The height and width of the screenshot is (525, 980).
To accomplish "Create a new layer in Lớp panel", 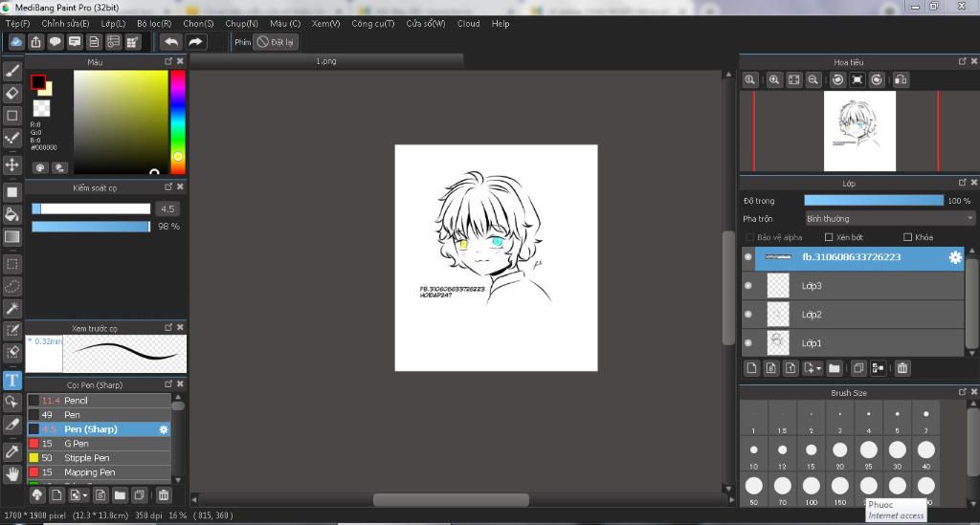I will click(752, 368).
